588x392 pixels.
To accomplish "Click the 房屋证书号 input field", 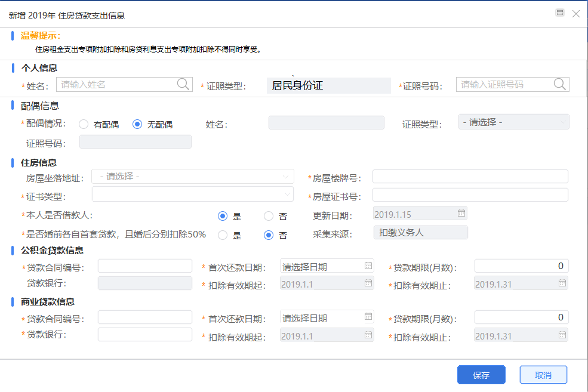I will 470,195.
